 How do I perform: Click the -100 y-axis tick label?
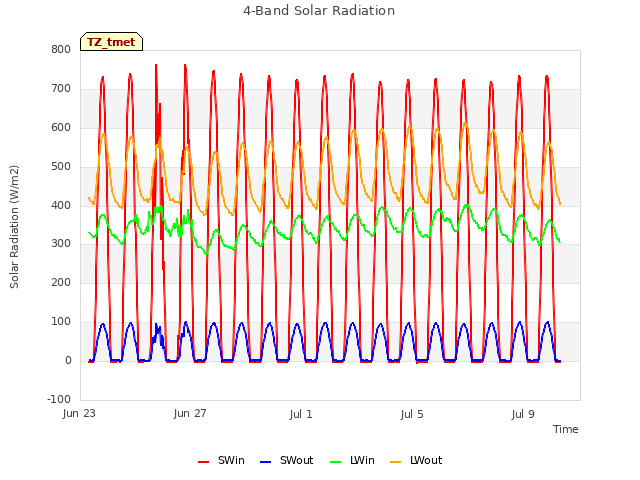coord(59,399)
